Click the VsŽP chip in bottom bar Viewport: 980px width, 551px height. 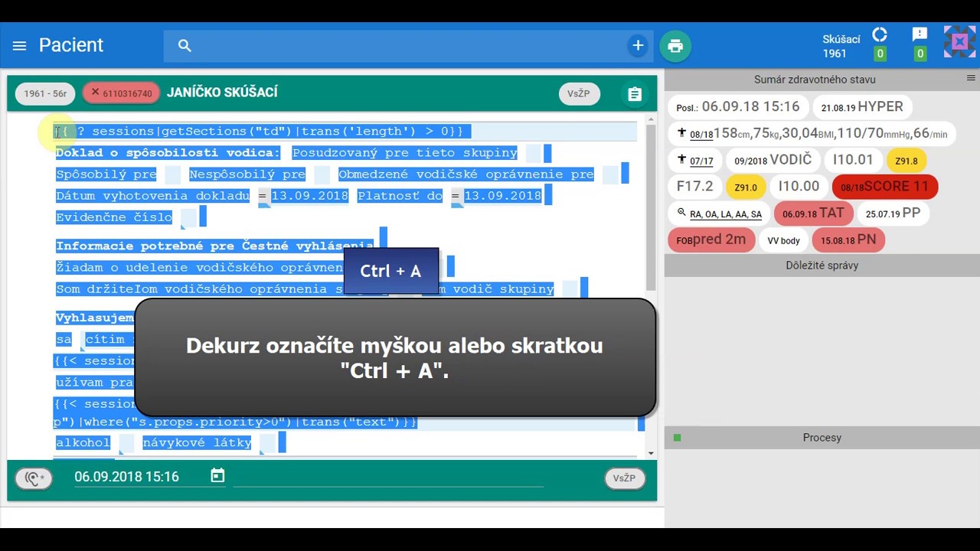point(624,478)
